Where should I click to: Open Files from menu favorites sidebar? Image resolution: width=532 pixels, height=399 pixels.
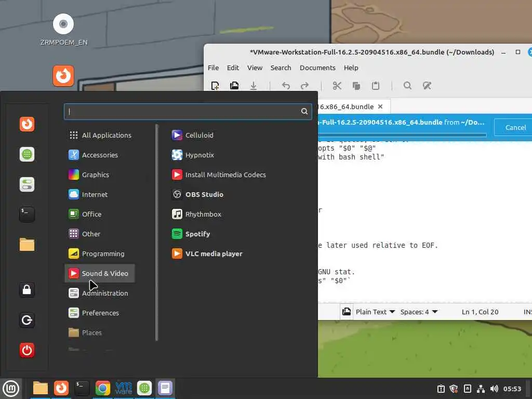coord(27,244)
